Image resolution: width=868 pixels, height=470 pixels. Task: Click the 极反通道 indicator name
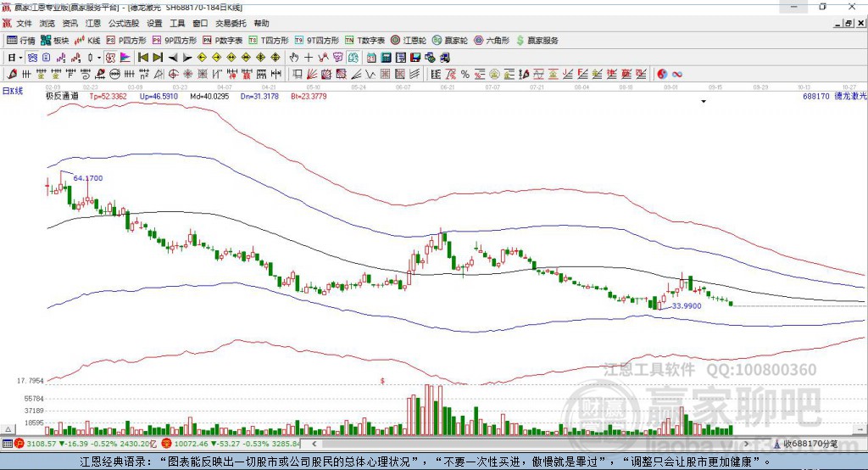(x=62, y=96)
